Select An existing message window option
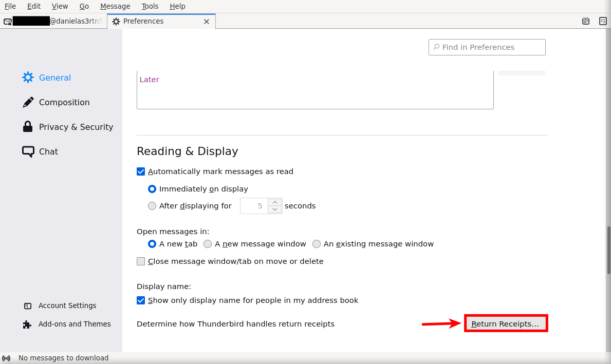Screen dimensions: 611x364 [317, 244]
